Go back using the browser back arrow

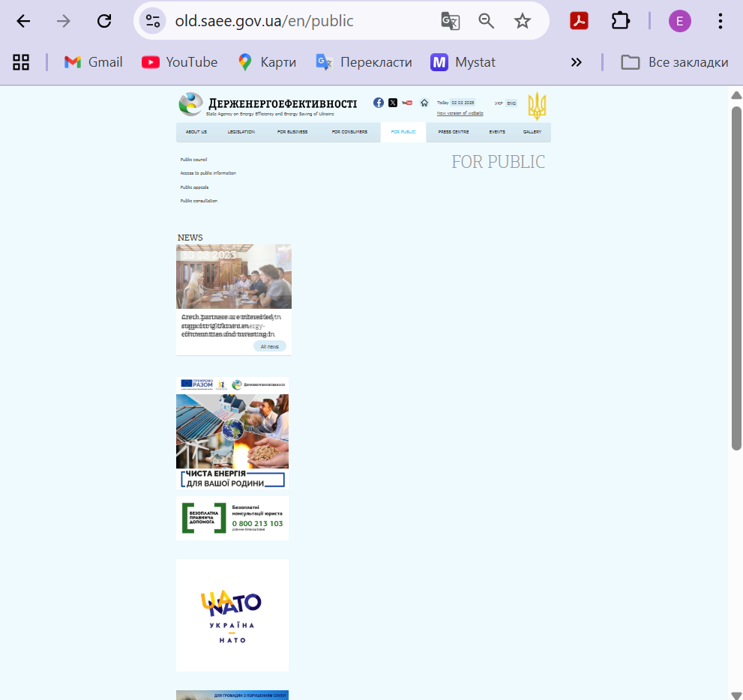(22, 21)
